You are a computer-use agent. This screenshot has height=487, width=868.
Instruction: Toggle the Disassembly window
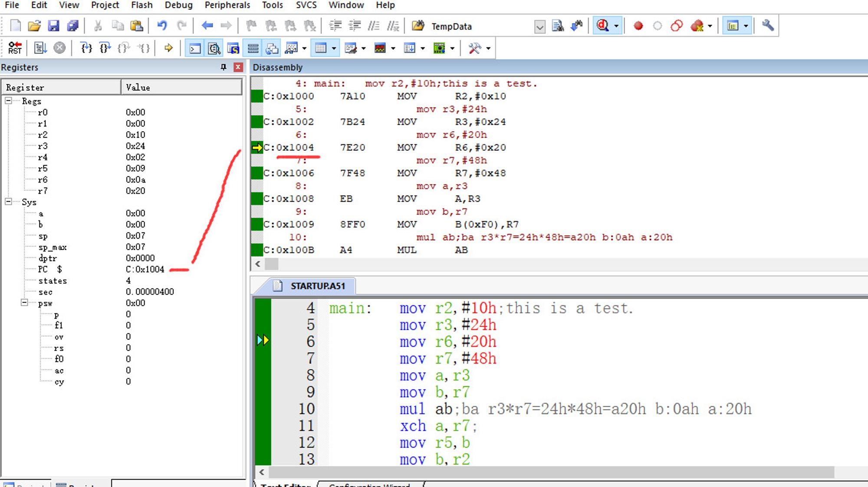click(214, 48)
